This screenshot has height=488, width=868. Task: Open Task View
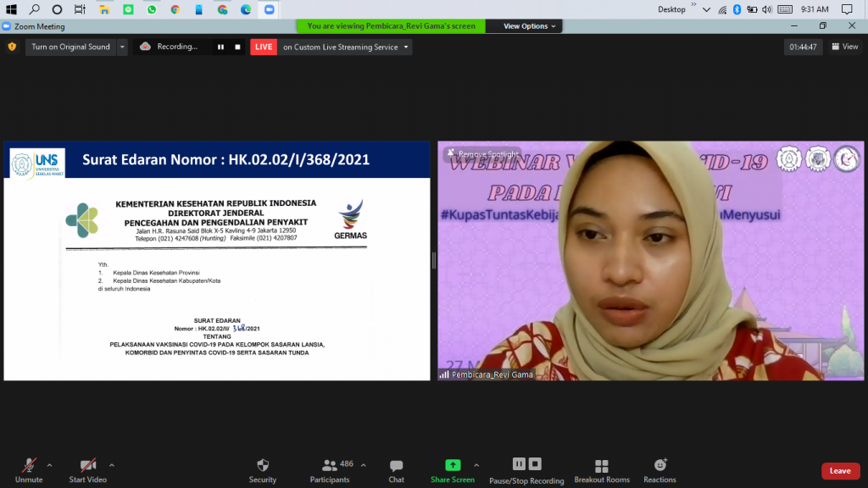pyautogui.click(x=81, y=9)
